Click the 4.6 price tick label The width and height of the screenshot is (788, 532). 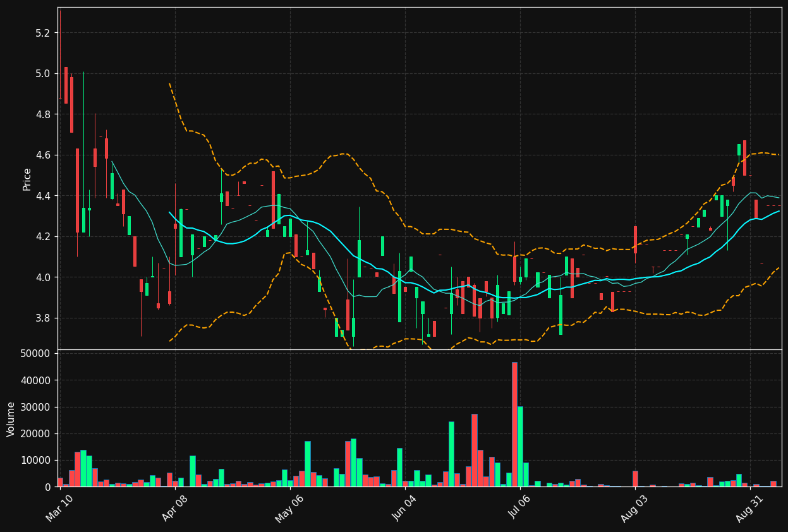pyautogui.click(x=42, y=155)
